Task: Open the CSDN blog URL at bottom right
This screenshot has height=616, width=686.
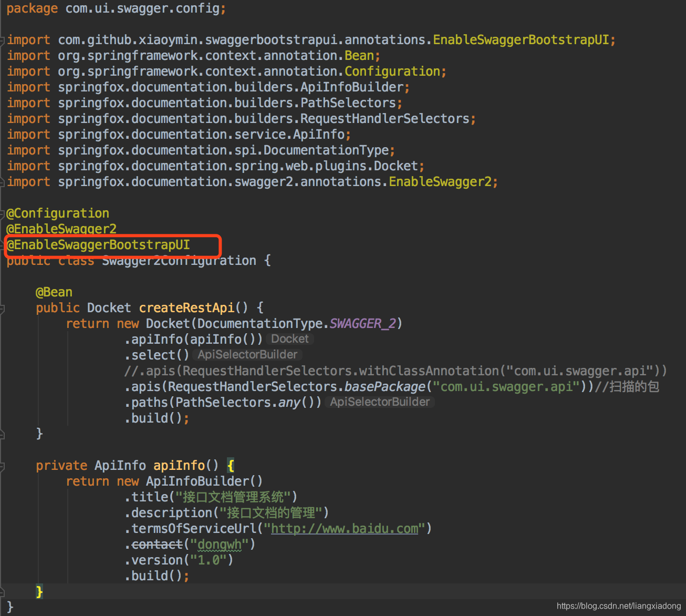Action: click(618, 605)
